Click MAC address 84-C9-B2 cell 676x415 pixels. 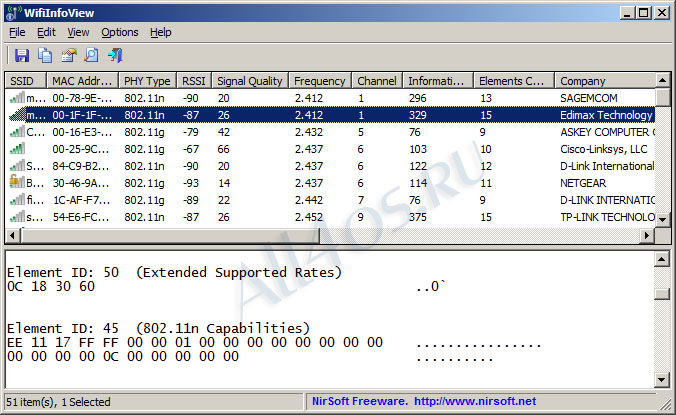(x=81, y=166)
